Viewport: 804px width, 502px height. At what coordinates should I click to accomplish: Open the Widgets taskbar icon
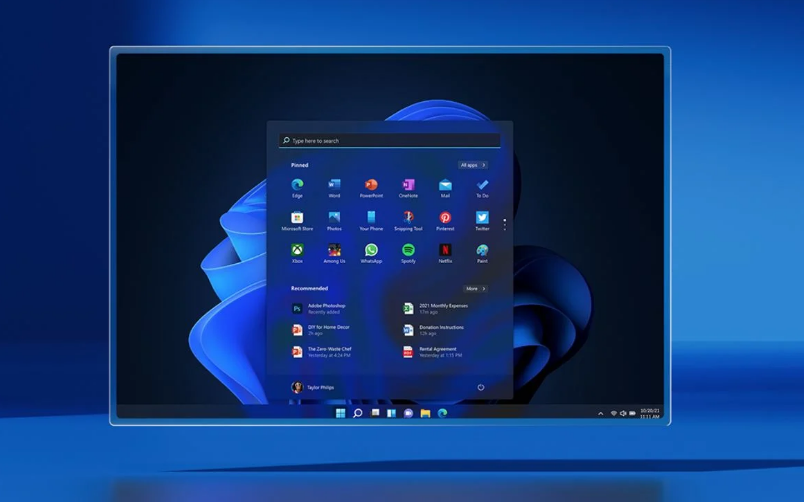391,413
